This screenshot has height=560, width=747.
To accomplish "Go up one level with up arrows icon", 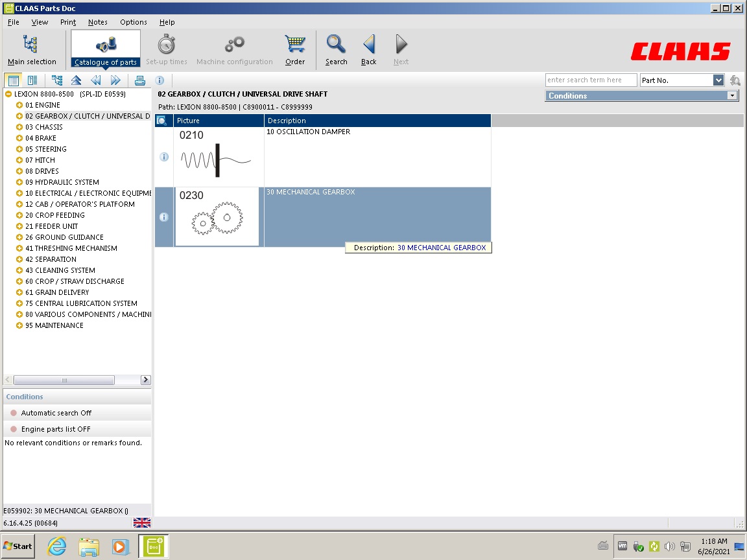I will pyautogui.click(x=77, y=80).
